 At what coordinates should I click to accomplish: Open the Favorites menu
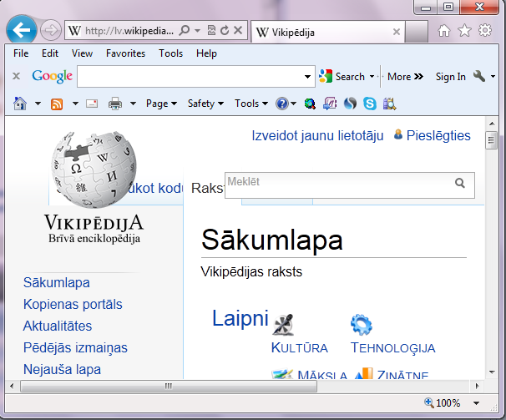click(125, 53)
